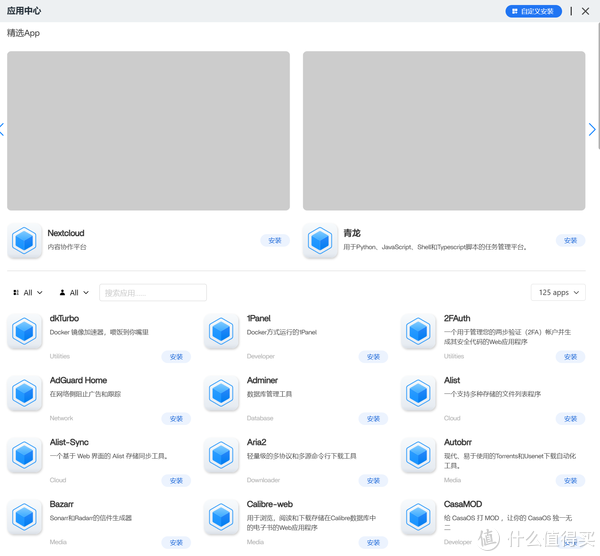Show next featured app with right arrow
This screenshot has height=556, width=600.
pyautogui.click(x=592, y=129)
